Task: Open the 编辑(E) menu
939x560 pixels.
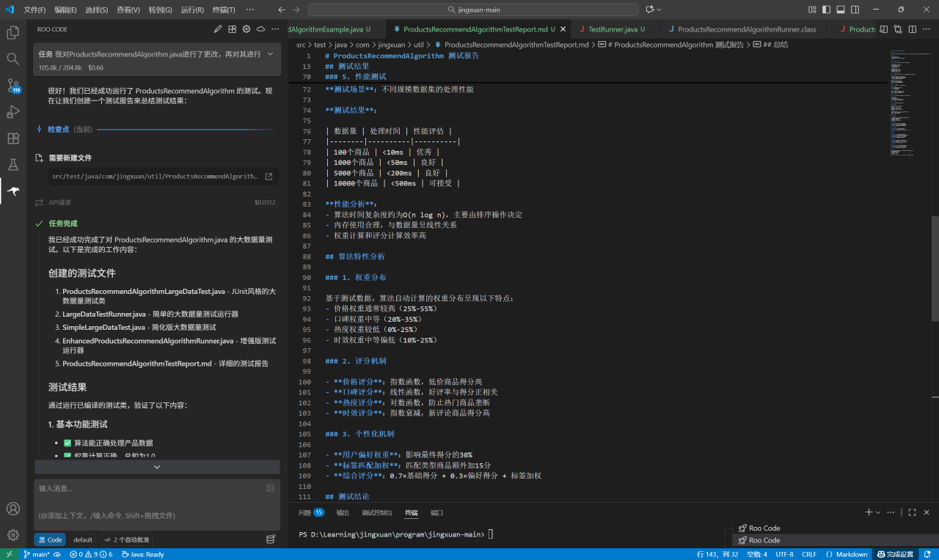Action: pos(65,10)
